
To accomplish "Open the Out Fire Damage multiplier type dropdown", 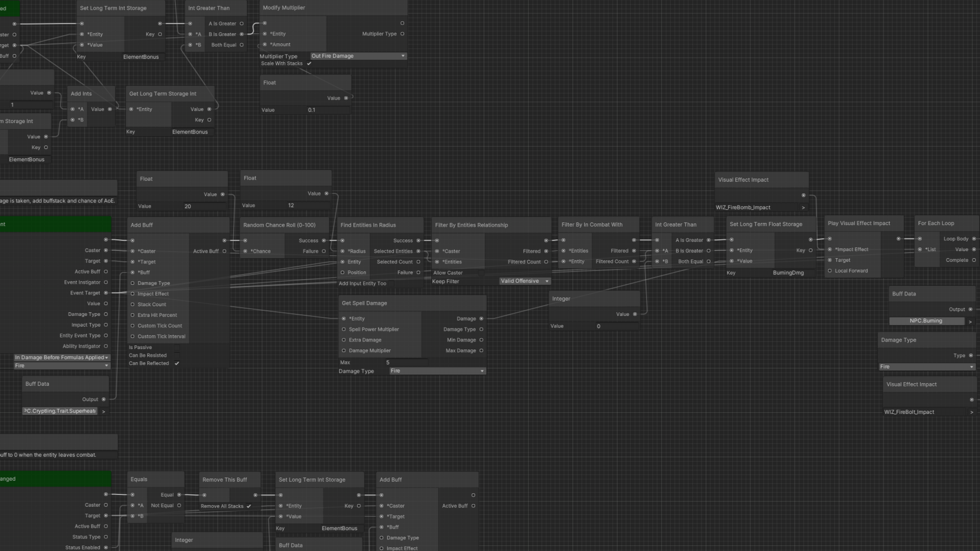I will click(357, 56).
